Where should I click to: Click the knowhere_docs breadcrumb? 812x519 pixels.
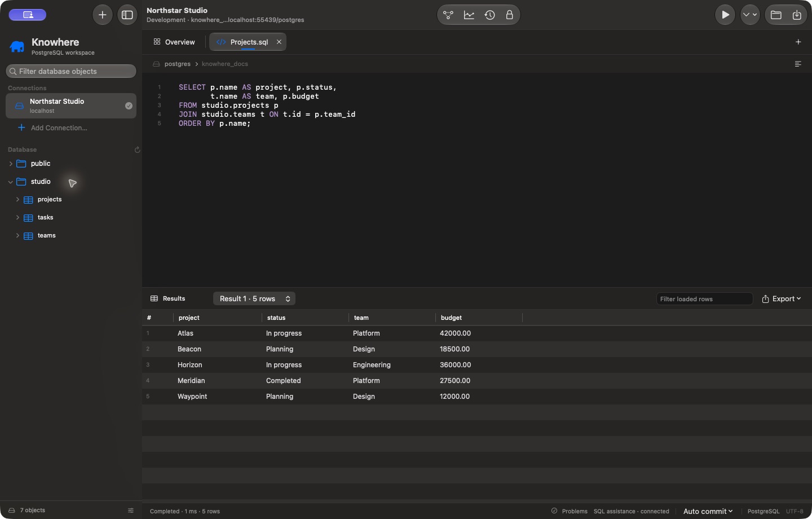(x=225, y=64)
